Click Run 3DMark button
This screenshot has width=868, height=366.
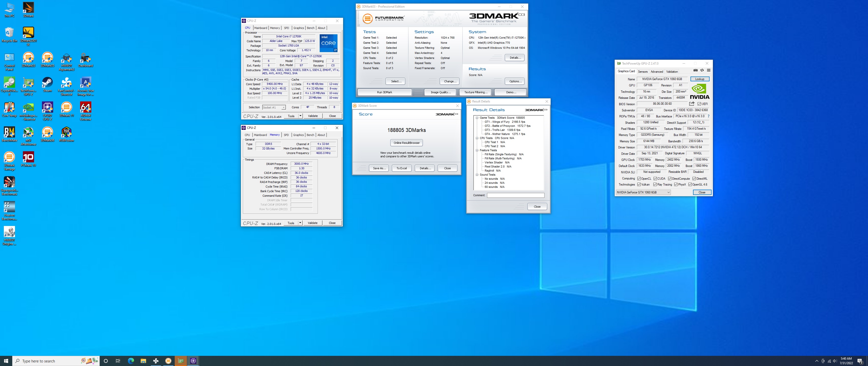[x=385, y=92]
